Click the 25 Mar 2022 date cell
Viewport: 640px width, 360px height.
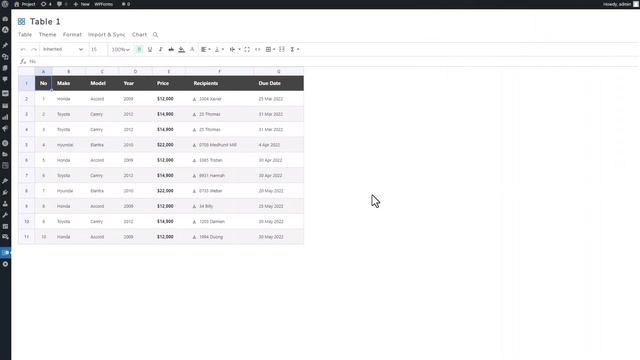coord(278,99)
